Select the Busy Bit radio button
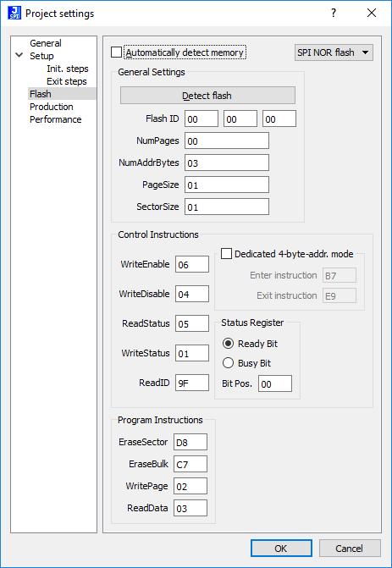The image size is (392, 568). click(x=228, y=363)
